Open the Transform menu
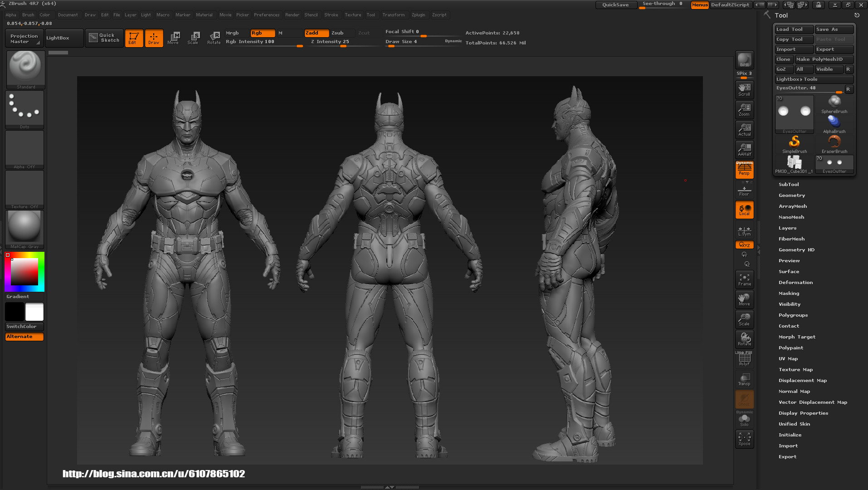Image resolution: width=868 pixels, height=490 pixels. [x=393, y=15]
